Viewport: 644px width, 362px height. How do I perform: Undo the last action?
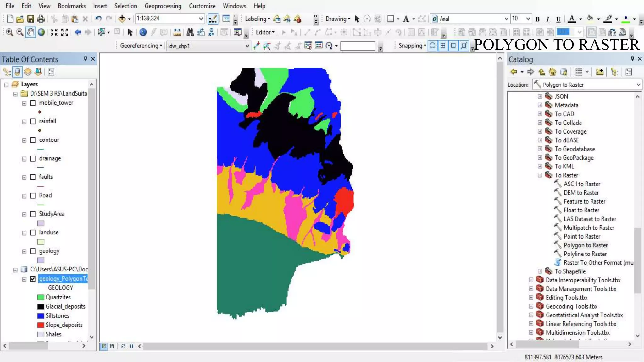coord(98,19)
